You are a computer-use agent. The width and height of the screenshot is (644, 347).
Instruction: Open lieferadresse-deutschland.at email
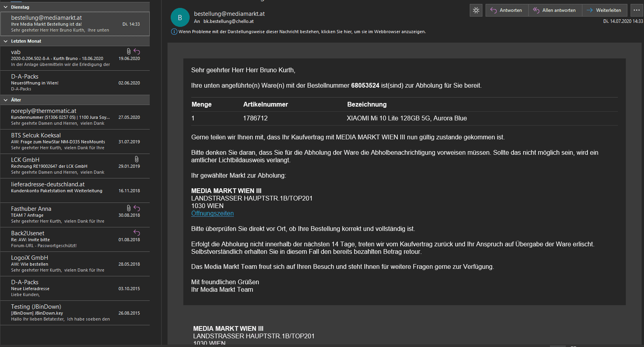pyautogui.click(x=75, y=190)
